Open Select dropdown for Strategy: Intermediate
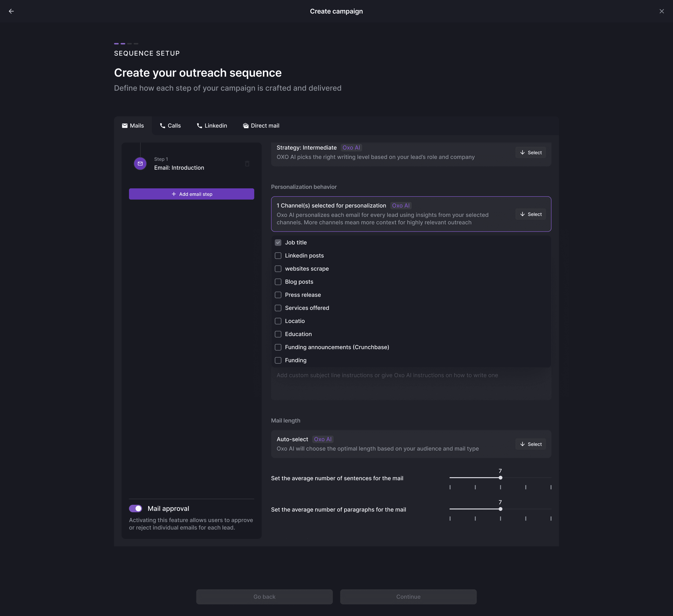 click(530, 153)
